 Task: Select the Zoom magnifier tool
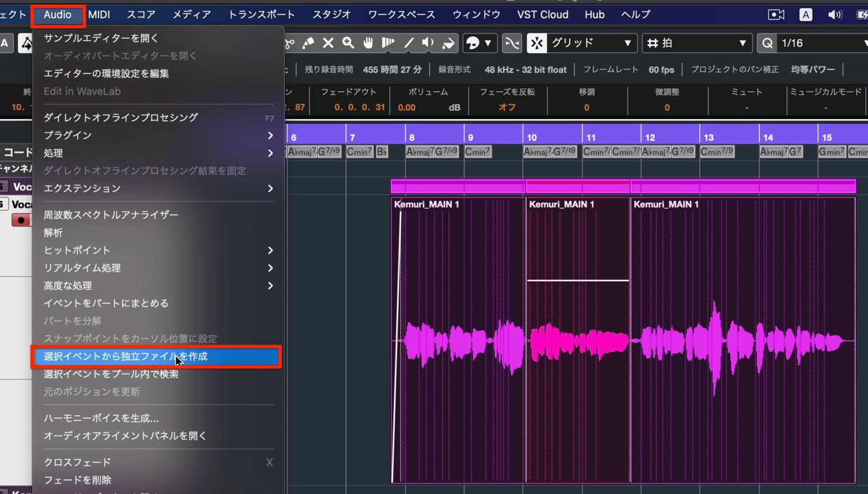coord(348,43)
